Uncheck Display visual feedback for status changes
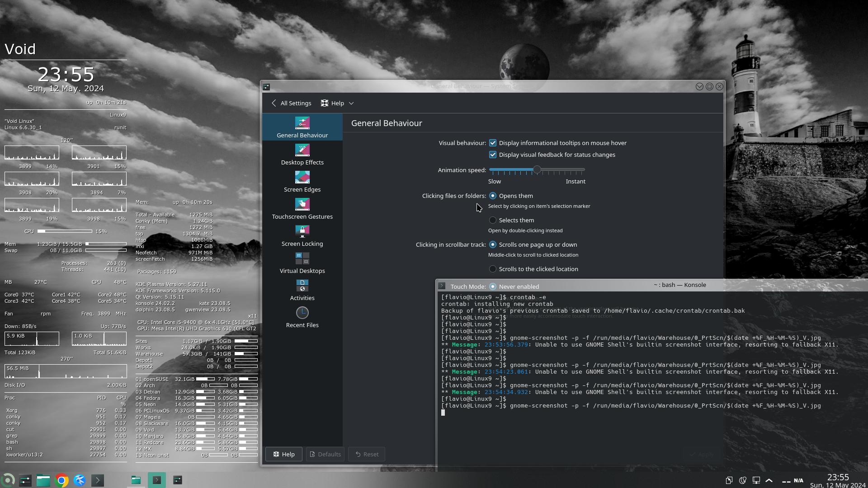Screen dimensions: 868x488 [x=493, y=155]
